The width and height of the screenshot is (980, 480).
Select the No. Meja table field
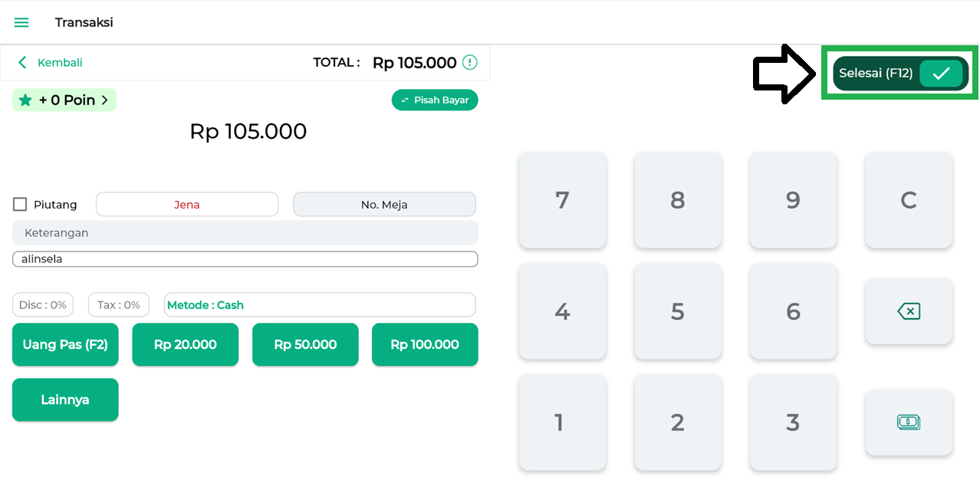384,205
